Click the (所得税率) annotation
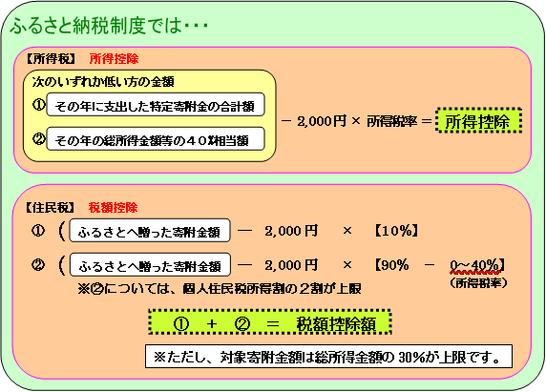Image resolution: width=546 pixels, height=392 pixels. coord(478,283)
